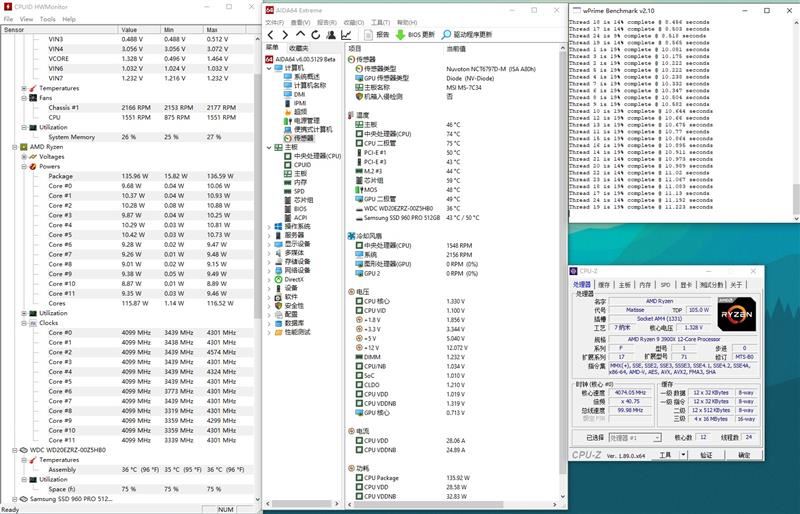Click the AIDA64 forward arrow
The height and width of the screenshot is (514, 800).
(285, 35)
